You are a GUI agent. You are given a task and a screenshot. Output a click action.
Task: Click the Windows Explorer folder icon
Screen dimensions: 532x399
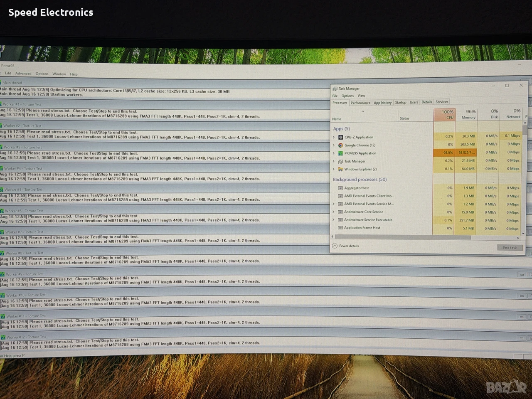point(340,169)
